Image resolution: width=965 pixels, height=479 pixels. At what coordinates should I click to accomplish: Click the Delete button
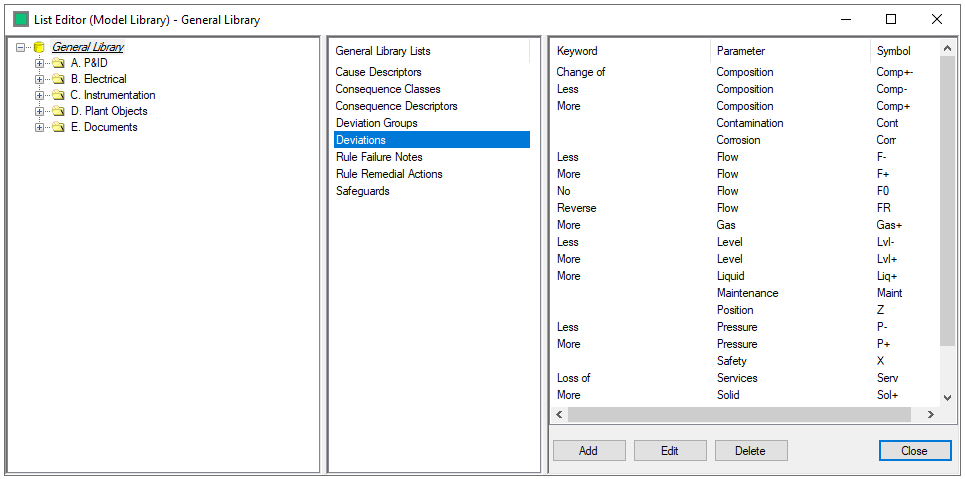pyautogui.click(x=750, y=451)
